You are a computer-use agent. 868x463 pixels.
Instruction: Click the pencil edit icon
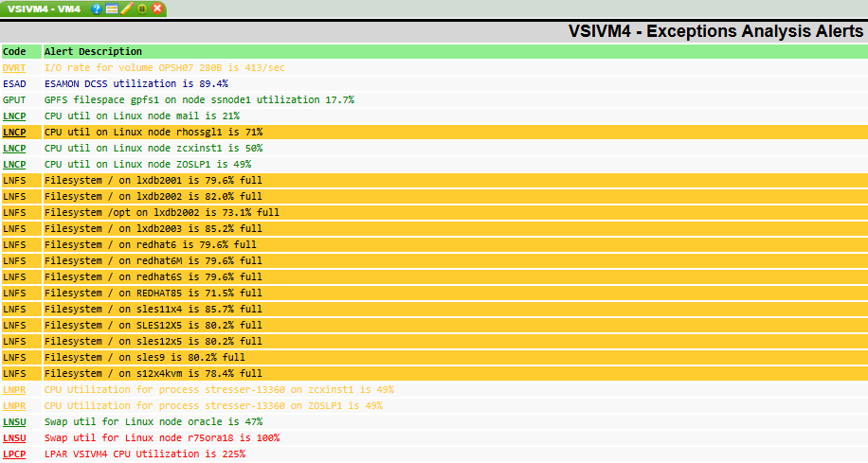point(127,9)
